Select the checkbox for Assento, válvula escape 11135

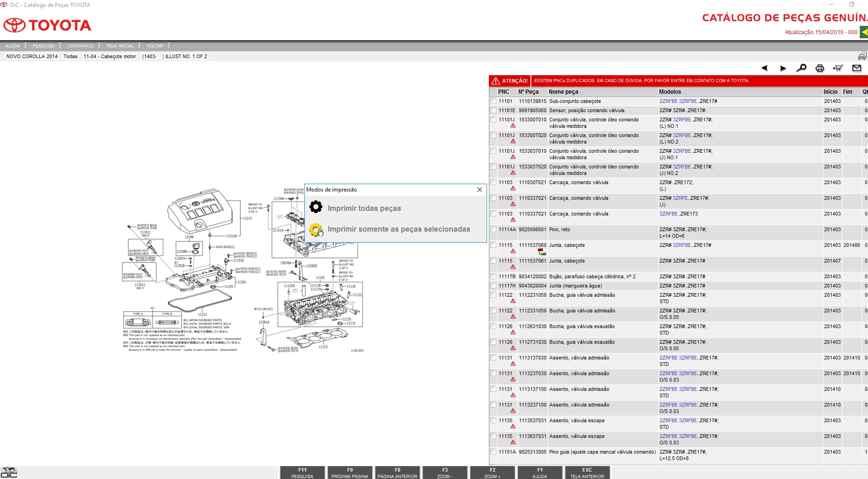pos(493,420)
